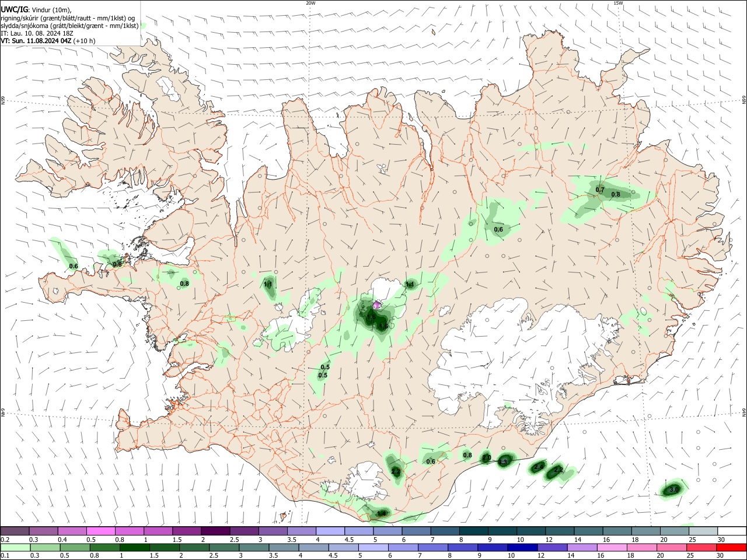Pick the medium green 0.5 swatch in lower scale

pos(75,547)
